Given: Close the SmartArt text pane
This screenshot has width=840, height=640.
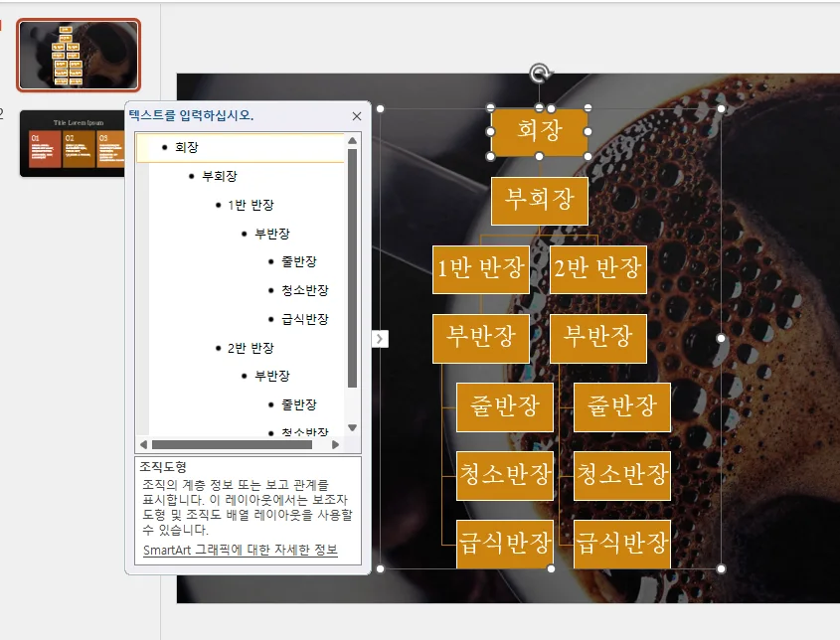Looking at the screenshot, I should (x=356, y=116).
